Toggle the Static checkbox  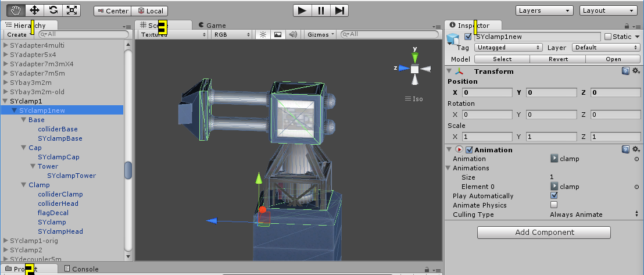[x=608, y=37]
